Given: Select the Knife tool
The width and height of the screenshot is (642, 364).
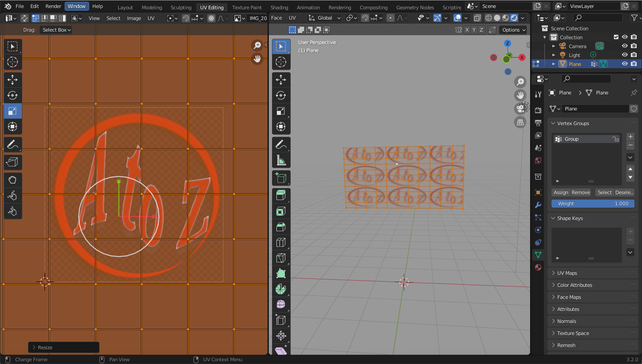Looking at the screenshot, I should (281, 258).
